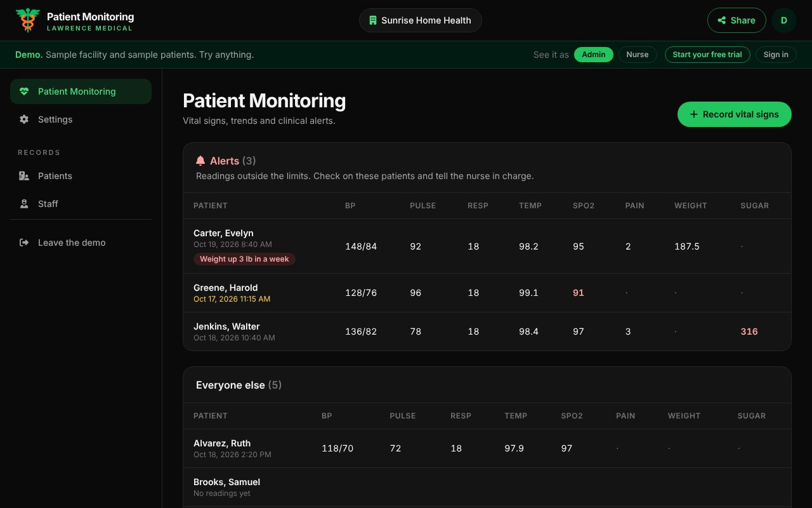The image size is (812, 508).
Task: Click Start your free trial
Action: pyautogui.click(x=707, y=55)
